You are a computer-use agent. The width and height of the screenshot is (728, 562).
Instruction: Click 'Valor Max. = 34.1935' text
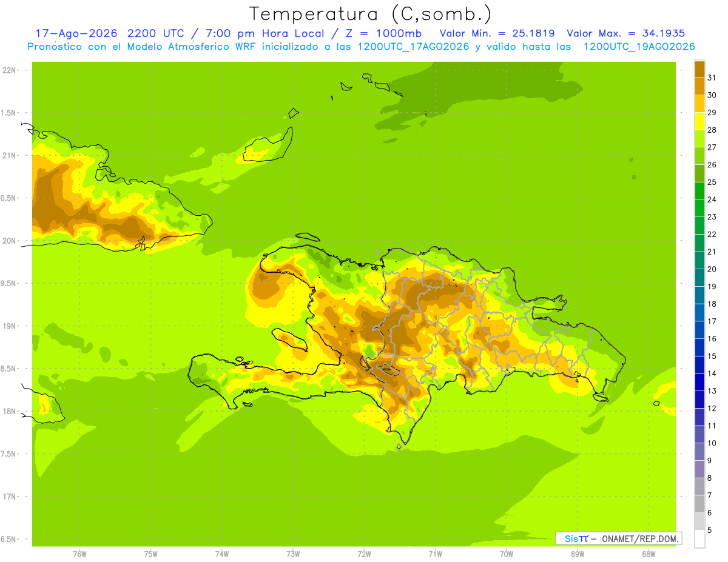click(x=625, y=33)
